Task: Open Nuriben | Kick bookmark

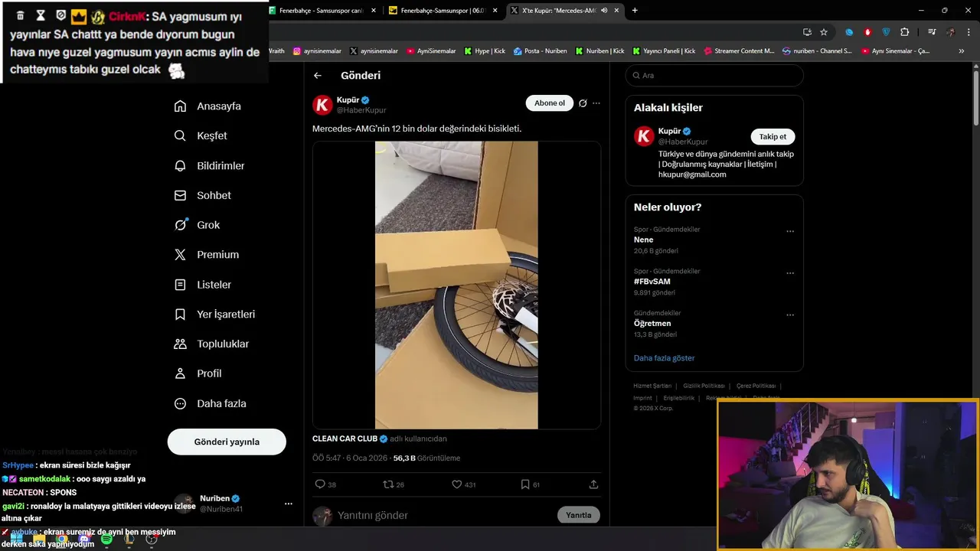Action: 600,51
